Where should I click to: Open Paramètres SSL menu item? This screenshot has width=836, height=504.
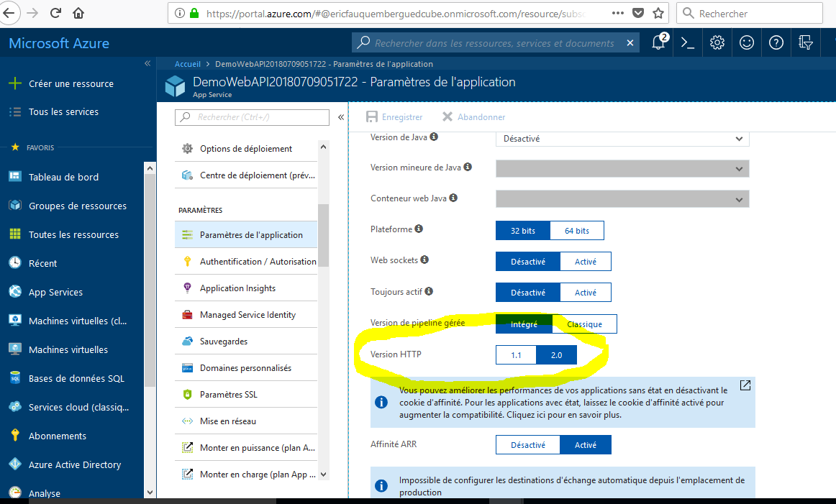(x=246, y=395)
